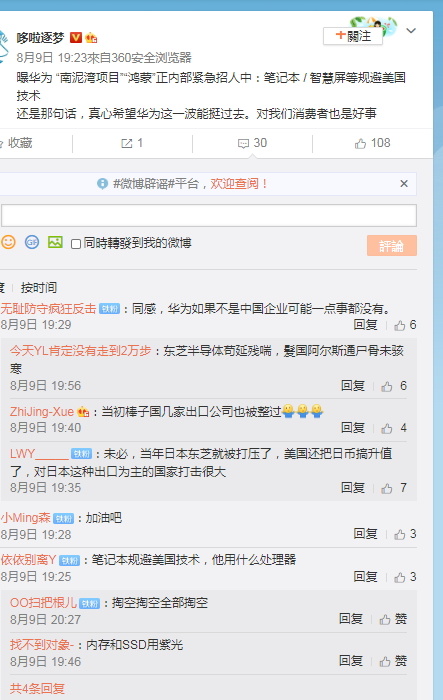
Task: Click 收藏 to bookmark post
Action: 17,143
